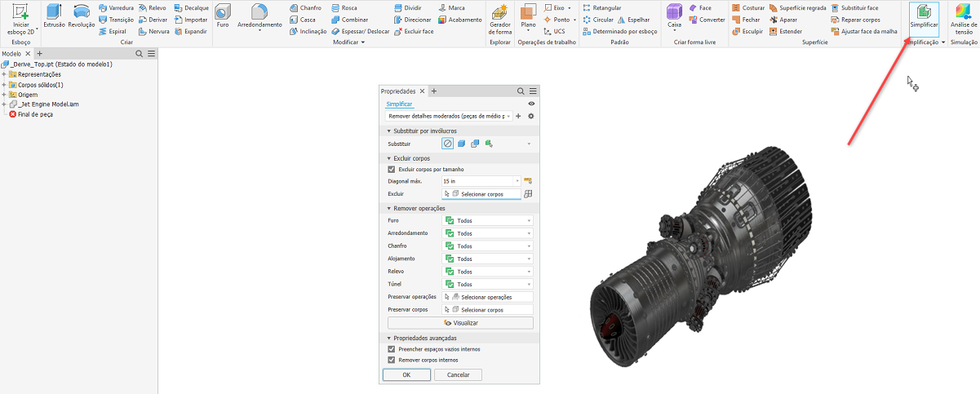
Task: Click the Reparar corpos tool
Action: [x=855, y=19]
